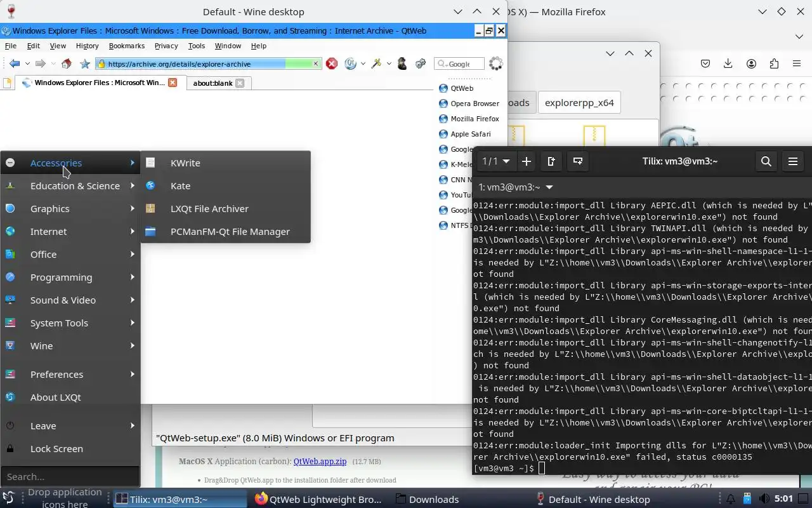Click the explorerpp_x64 path button

click(579, 102)
